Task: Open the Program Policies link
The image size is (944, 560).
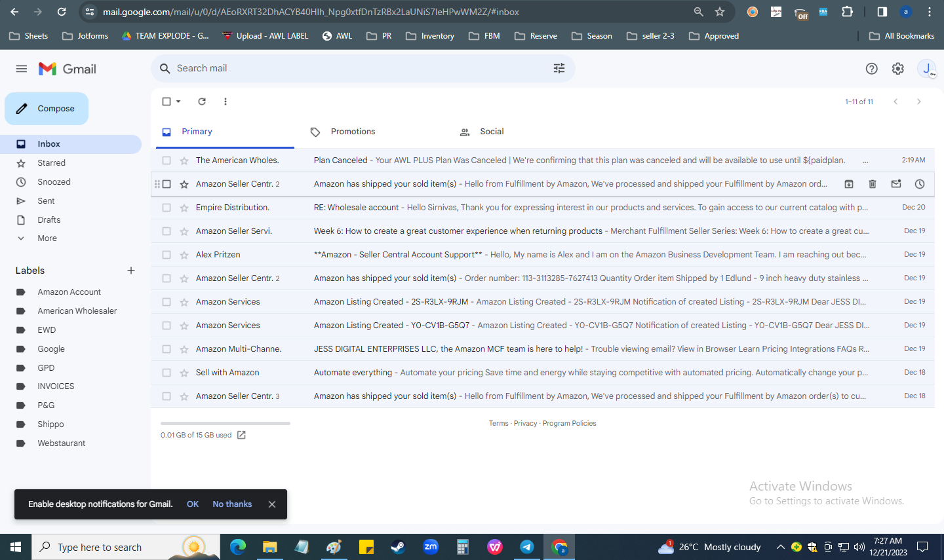Action: click(x=570, y=424)
